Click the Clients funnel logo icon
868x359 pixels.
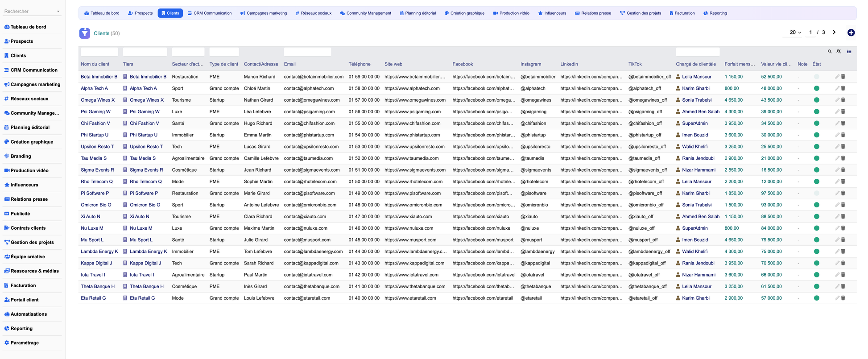85,33
